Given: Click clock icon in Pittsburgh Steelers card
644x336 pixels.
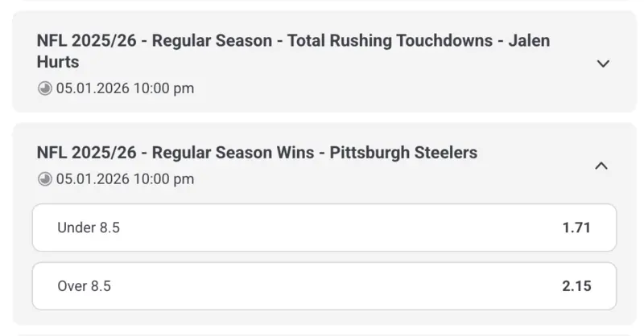Looking at the screenshot, I should [x=45, y=178].
